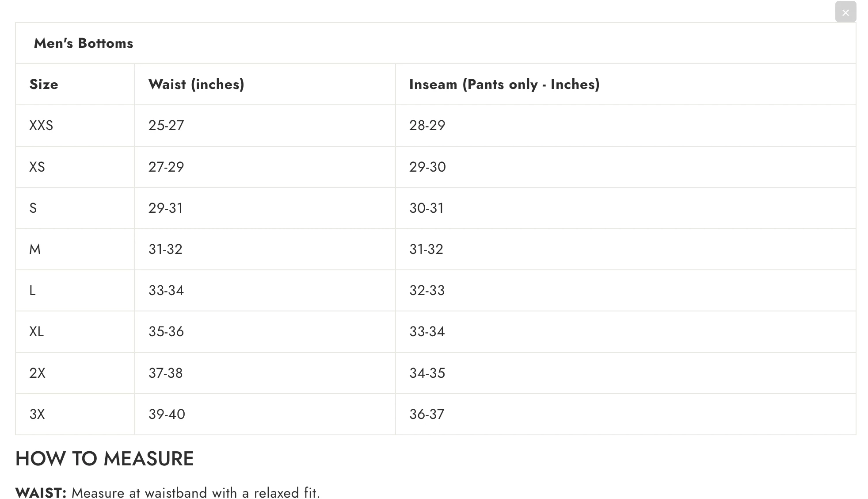Select the 3X size row label
Screen dimensions: 868x499
[x=37, y=415]
